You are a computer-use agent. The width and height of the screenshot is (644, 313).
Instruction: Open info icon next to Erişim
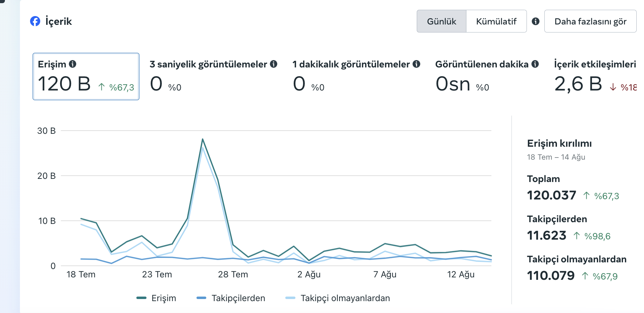pyautogui.click(x=73, y=64)
